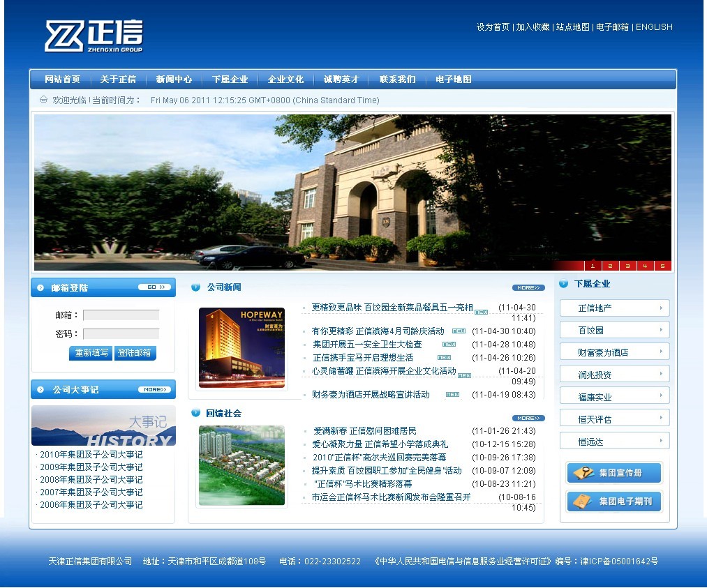Screen dimensions: 707x588
Task: Click the 下属企业 sidebar heading
Action: point(592,284)
